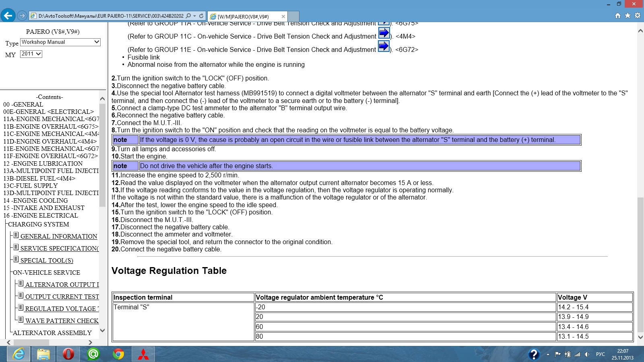Open the MY 2011 model year dropdown
The width and height of the screenshot is (644, 362).
pos(31,54)
